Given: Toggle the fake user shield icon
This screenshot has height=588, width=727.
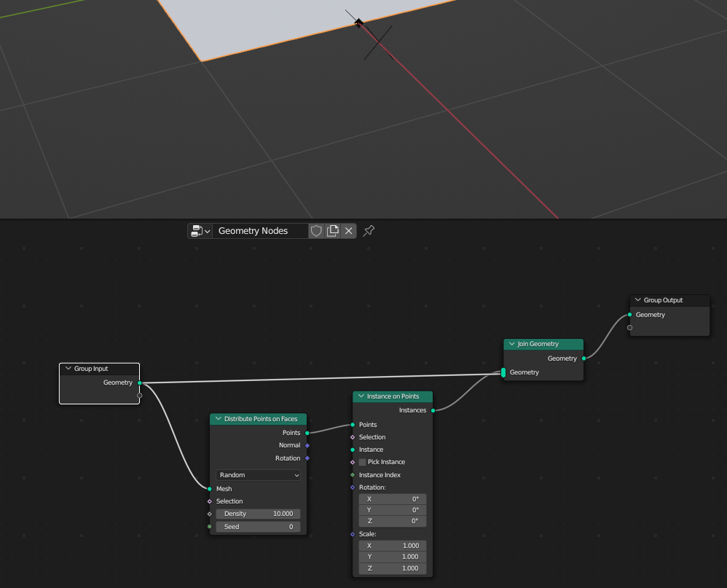Looking at the screenshot, I should click(316, 231).
